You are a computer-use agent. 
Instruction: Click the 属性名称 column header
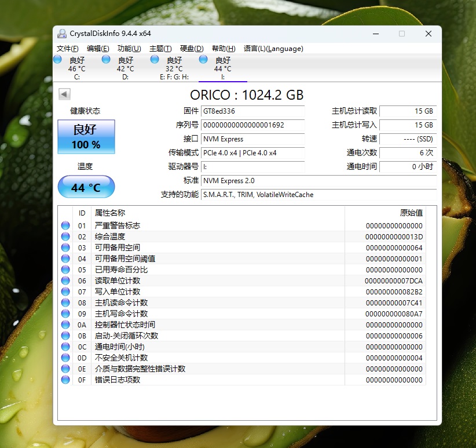(x=218, y=213)
